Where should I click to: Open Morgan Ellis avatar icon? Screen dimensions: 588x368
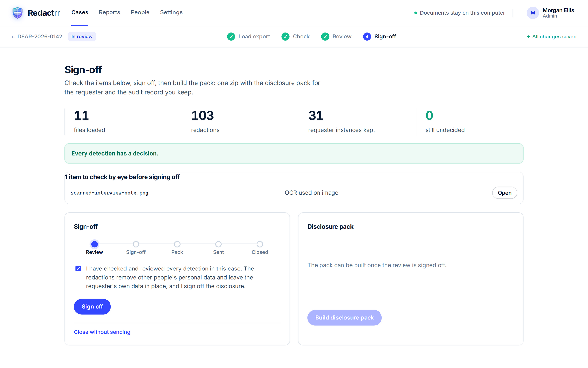pos(533,13)
